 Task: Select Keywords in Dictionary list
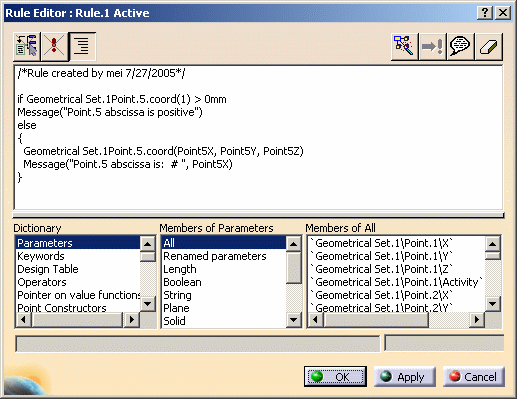(41, 256)
